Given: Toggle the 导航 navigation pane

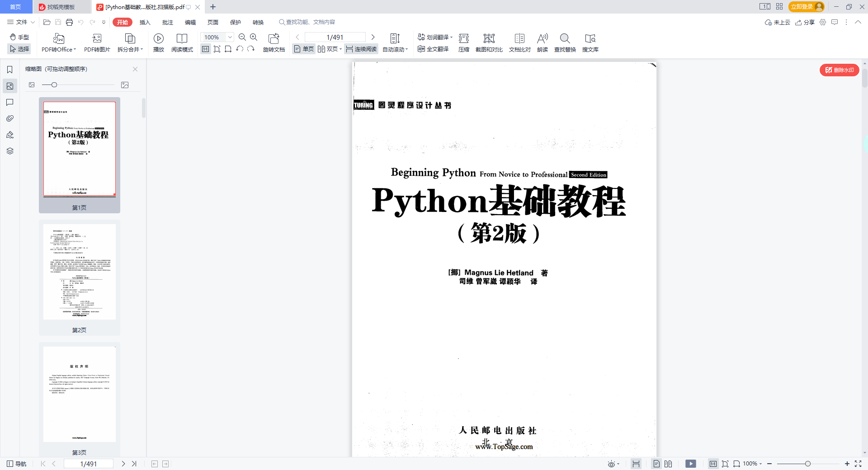Looking at the screenshot, I should [x=17, y=464].
